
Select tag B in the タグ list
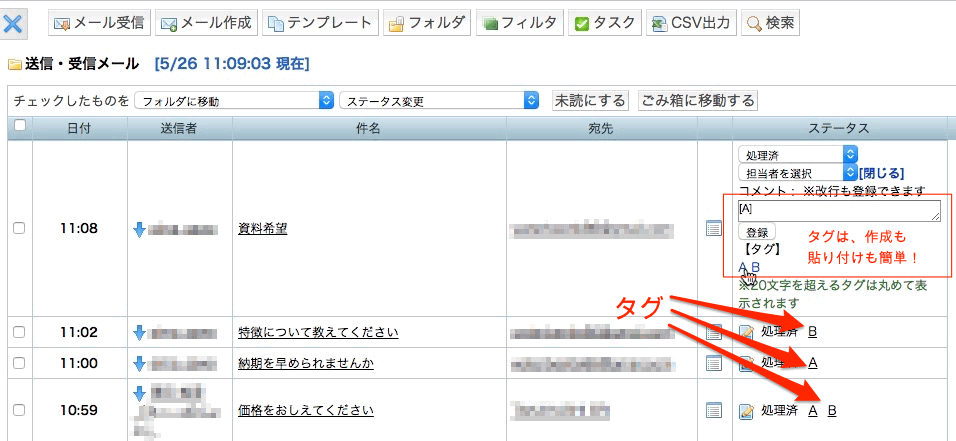[x=755, y=267]
